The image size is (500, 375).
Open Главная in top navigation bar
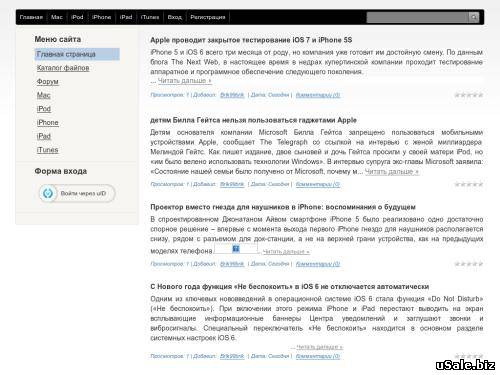click(x=31, y=17)
